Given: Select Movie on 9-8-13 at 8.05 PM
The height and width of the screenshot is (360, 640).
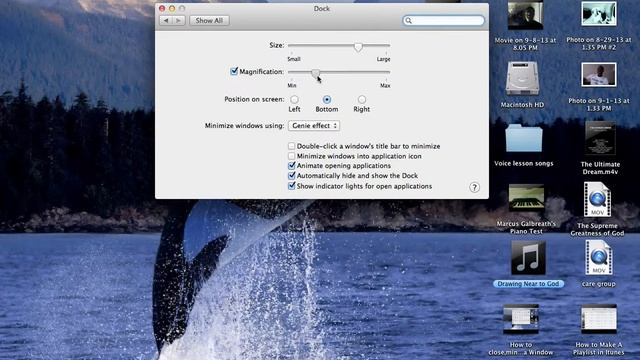Looking at the screenshot, I should click(x=525, y=16).
